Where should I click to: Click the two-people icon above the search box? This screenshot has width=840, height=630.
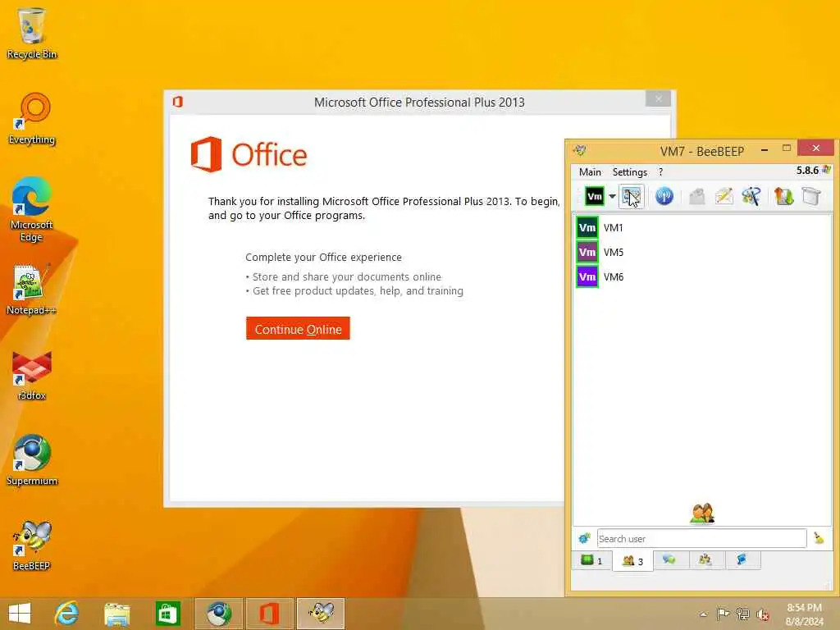pos(702,514)
